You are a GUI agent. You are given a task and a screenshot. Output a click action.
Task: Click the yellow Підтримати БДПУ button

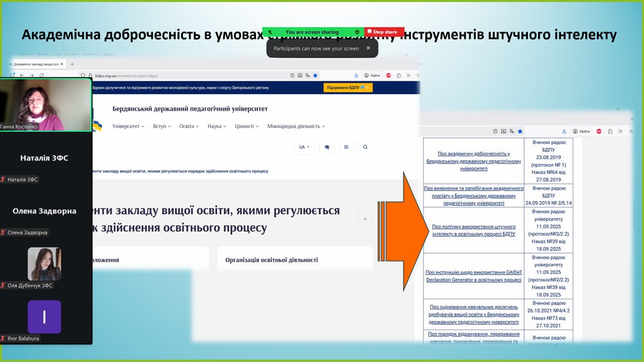point(348,88)
